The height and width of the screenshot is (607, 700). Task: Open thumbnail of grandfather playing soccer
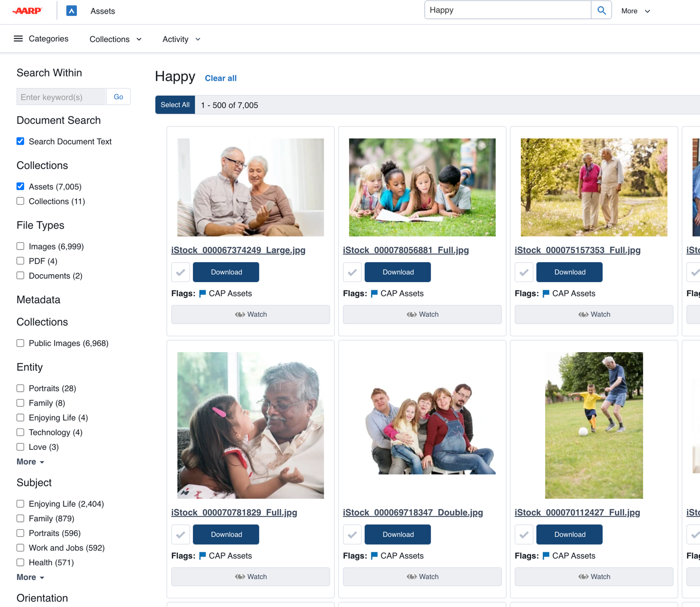click(x=594, y=426)
